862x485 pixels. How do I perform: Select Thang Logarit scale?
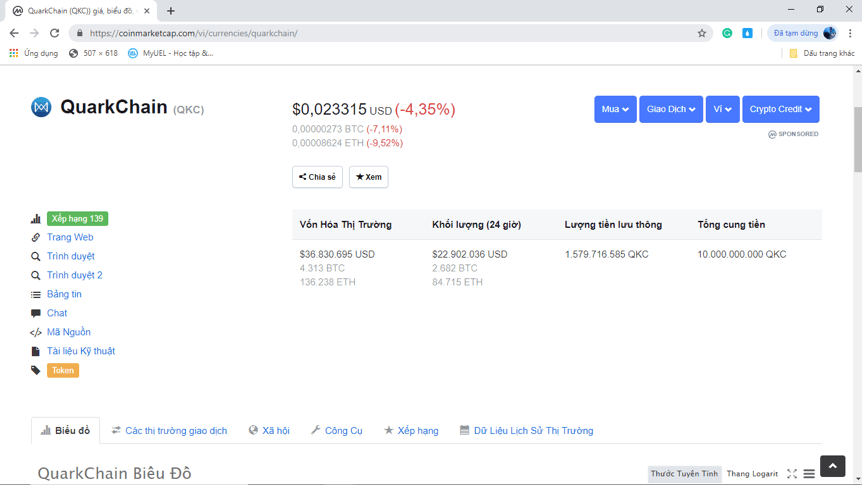(752, 473)
